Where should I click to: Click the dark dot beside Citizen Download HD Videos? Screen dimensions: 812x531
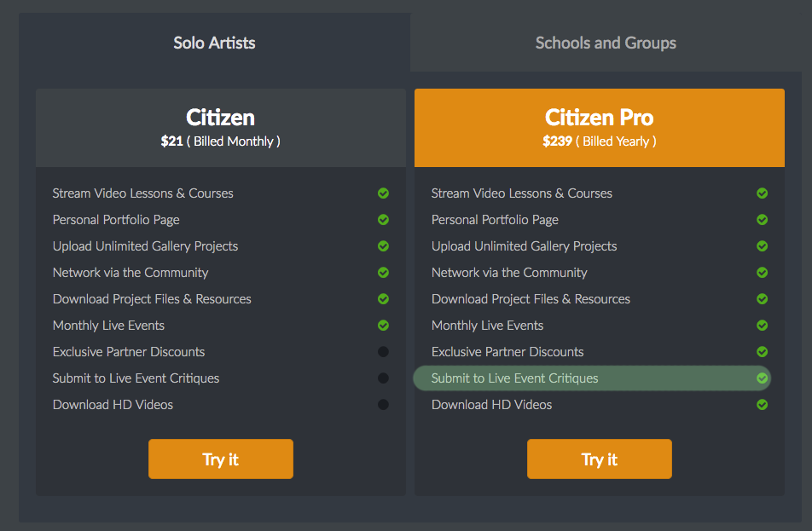coord(383,405)
